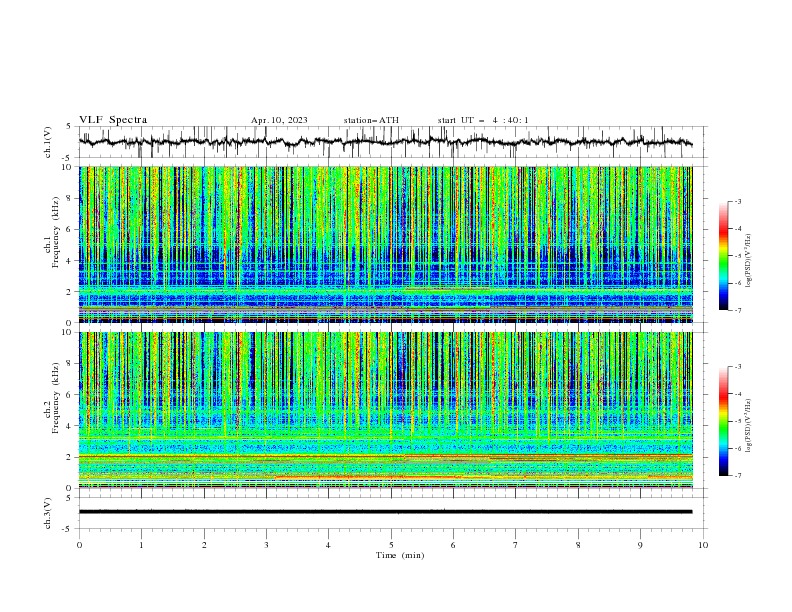Click the upper colorbar 'log(PSD)(V²/Hz)' label
This screenshot has height=612, width=792.
pos(749,261)
